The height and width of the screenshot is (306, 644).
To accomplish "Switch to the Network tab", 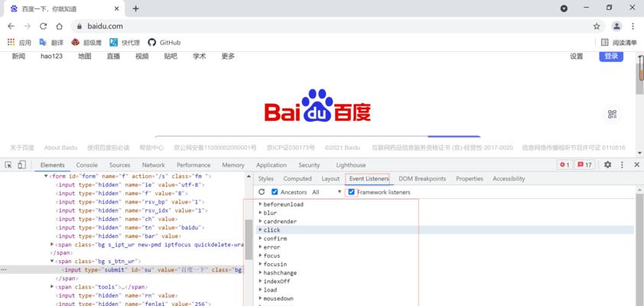I will click(x=153, y=164).
